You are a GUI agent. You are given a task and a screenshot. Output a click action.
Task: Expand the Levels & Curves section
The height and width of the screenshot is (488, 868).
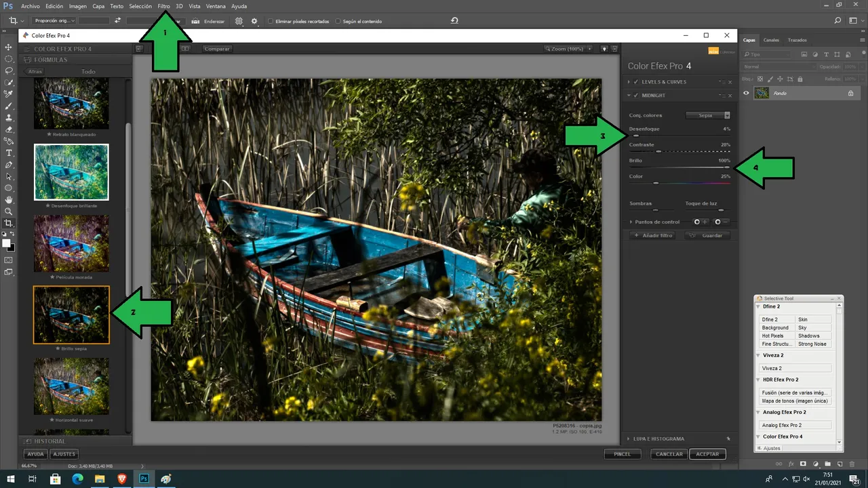(x=629, y=82)
